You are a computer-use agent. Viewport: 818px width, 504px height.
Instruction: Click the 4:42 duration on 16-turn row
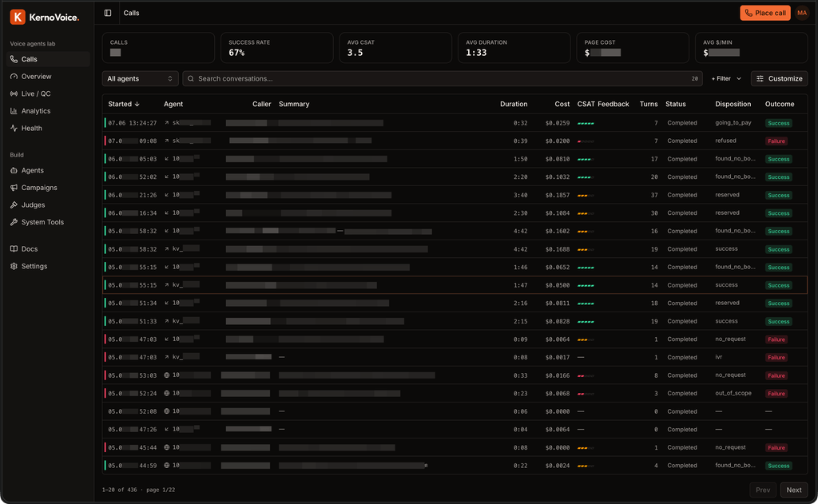pos(520,231)
